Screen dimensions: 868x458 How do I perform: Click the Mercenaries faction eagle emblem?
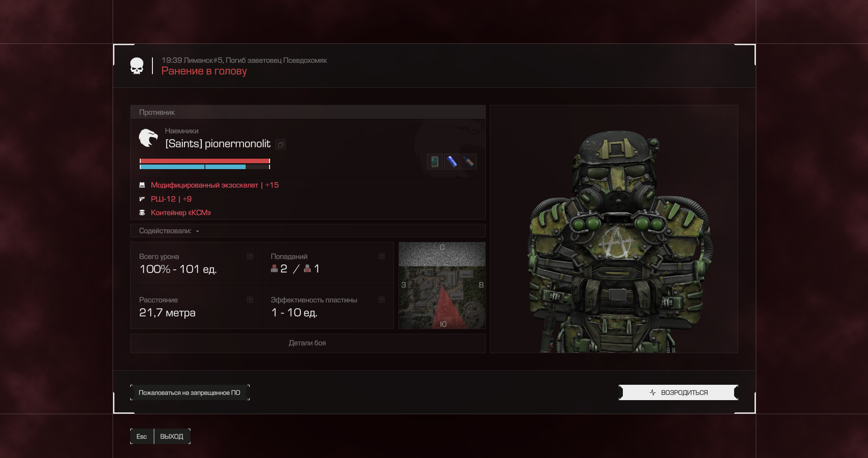point(148,138)
